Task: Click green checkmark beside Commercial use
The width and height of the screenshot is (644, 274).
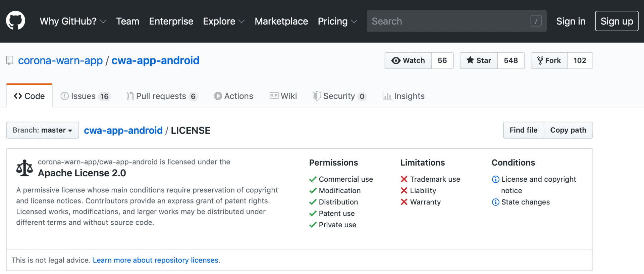Action: pos(313,179)
